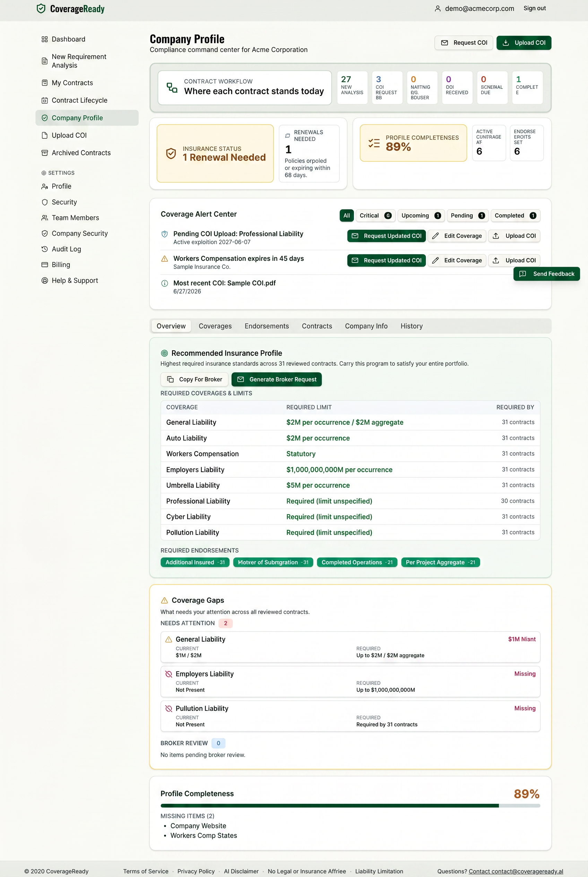Click the contact@coverageready.ai email link

[x=516, y=871]
